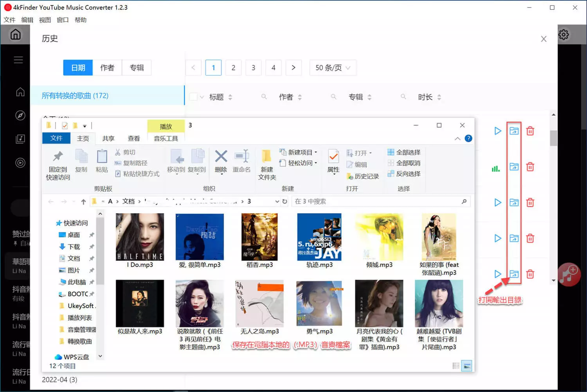This screenshot has width=587, height=392.
Task: Switch Explorer to details view icon
Action: point(456,366)
